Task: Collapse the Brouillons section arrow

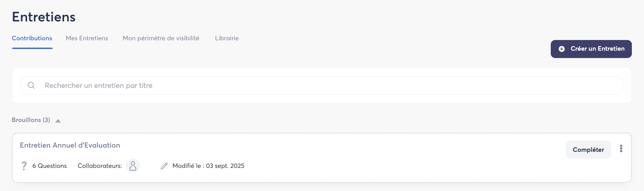Action: pos(58,121)
